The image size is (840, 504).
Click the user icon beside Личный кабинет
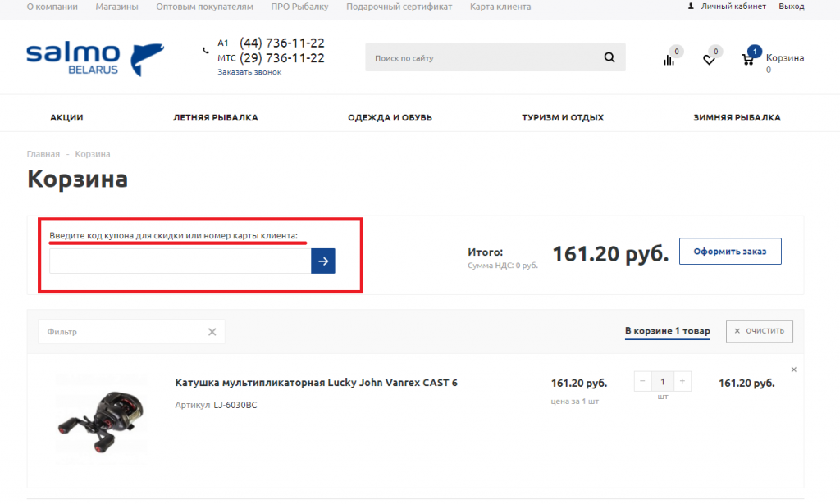click(x=691, y=7)
